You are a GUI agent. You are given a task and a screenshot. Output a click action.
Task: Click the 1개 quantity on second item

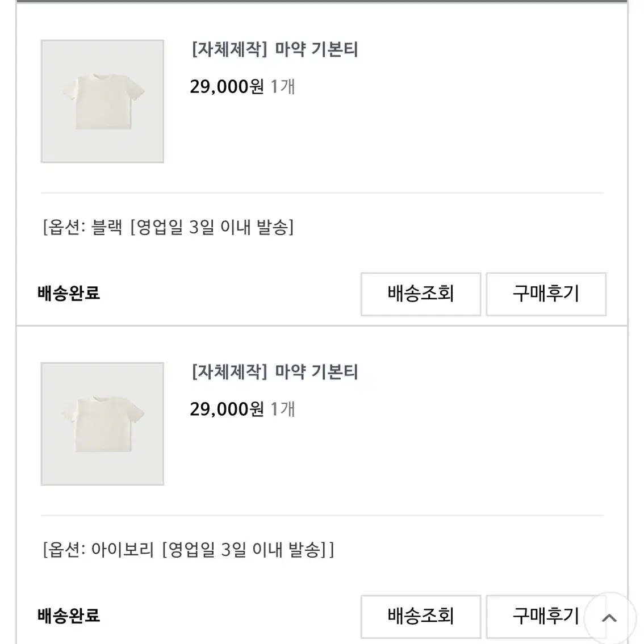click(x=283, y=409)
